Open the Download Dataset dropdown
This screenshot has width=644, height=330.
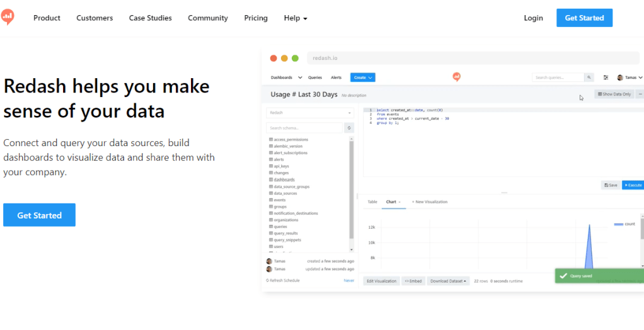click(x=448, y=281)
